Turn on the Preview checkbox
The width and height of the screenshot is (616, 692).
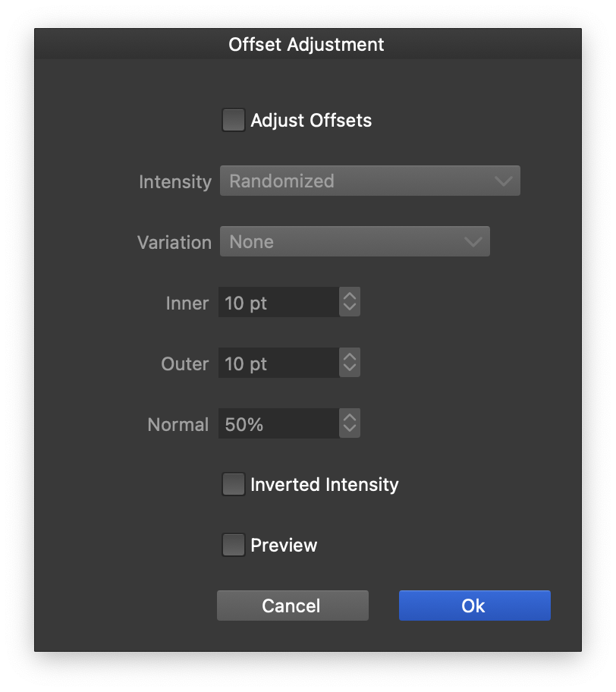234,545
